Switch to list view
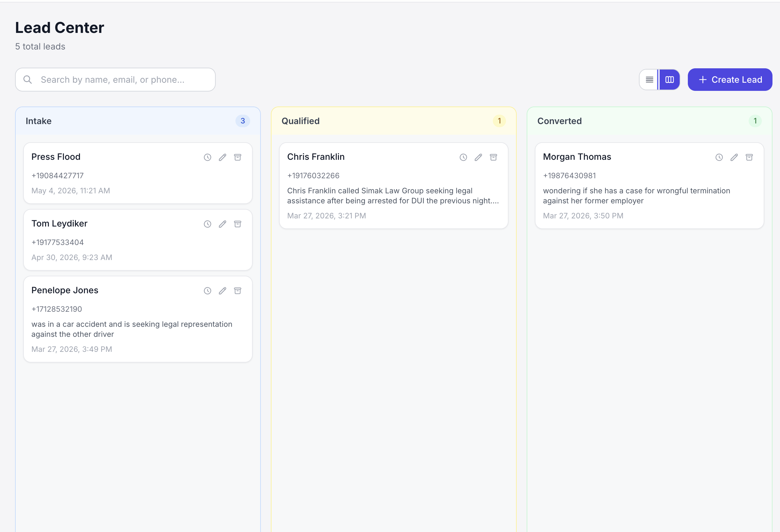780x532 pixels. (x=649, y=80)
